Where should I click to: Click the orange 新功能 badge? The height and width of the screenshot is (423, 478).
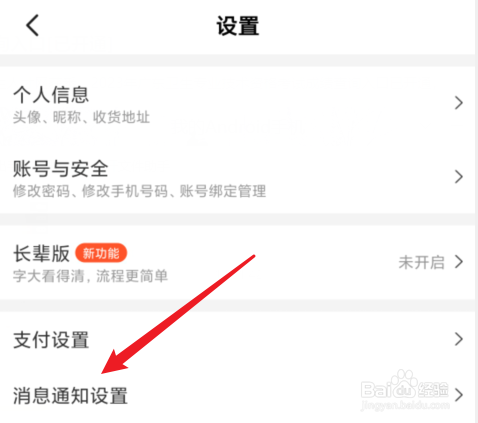[101, 253]
